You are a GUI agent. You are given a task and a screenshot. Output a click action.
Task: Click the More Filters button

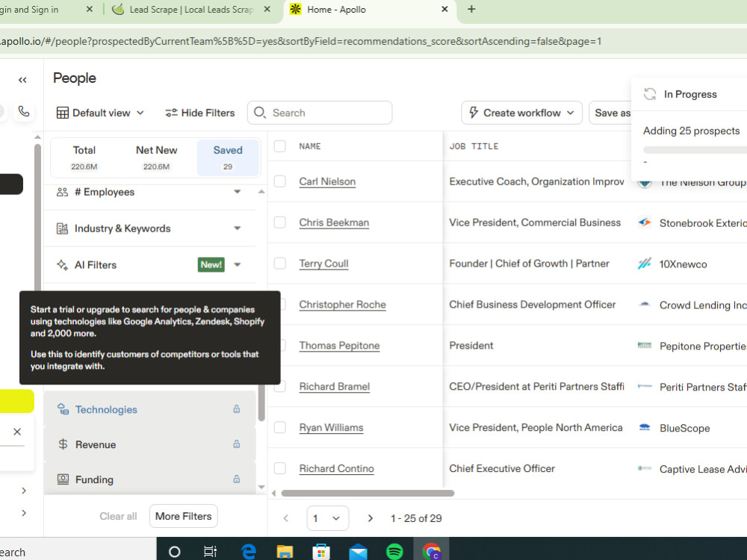point(184,516)
